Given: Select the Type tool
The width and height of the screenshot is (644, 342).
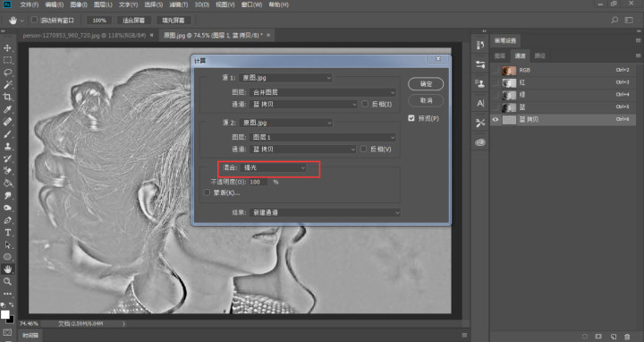Looking at the screenshot, I should (x=7, y=233).
